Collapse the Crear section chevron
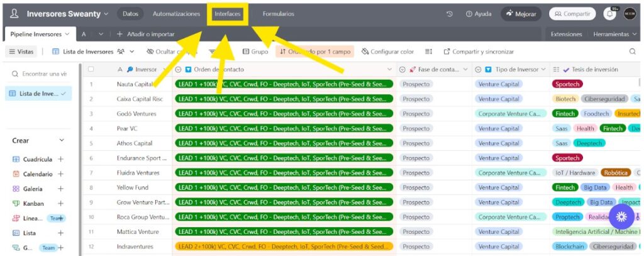Image resolution: width=644 pixels, height=256 pixels. tap(62, 140)
